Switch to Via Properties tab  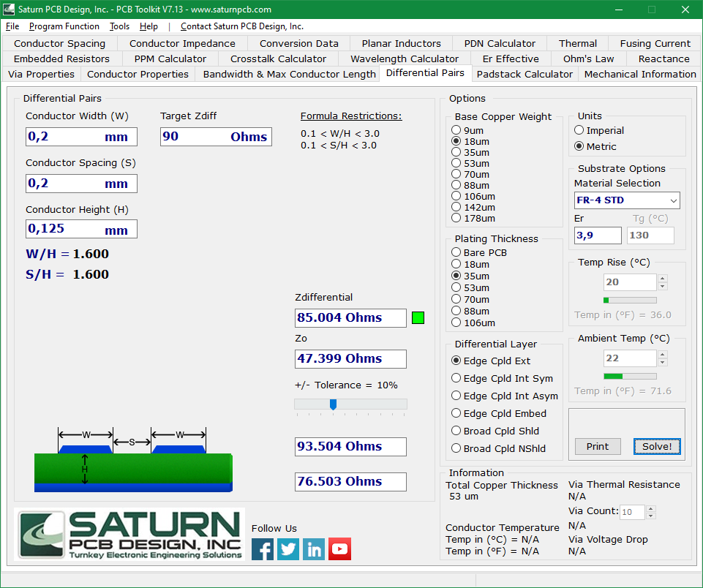click(x=41, y=74)
